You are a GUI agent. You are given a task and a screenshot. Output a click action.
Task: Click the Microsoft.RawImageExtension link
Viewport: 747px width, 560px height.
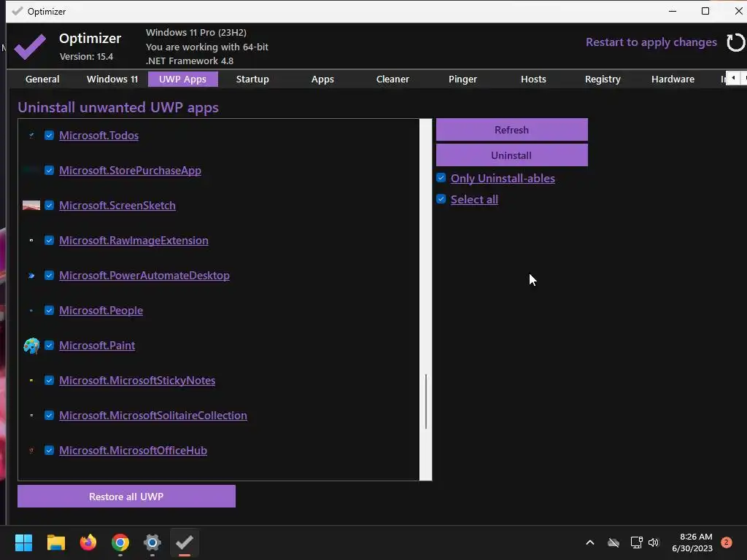point(133,241)
